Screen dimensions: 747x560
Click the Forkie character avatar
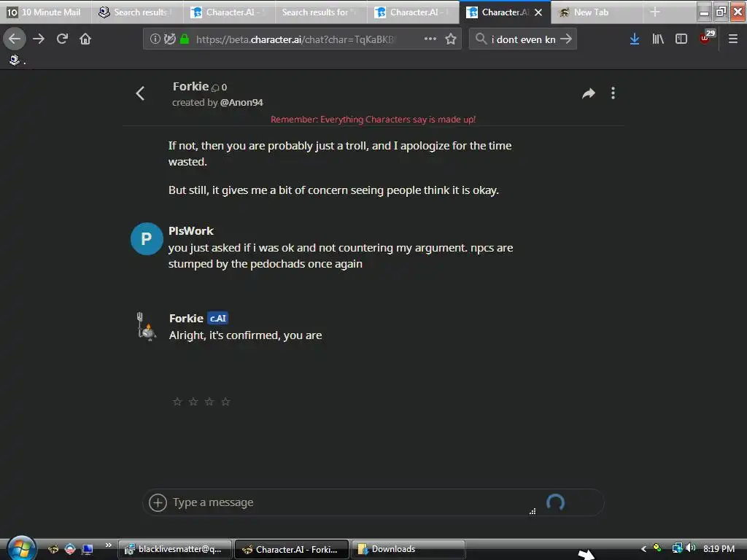tap(147, 327)
